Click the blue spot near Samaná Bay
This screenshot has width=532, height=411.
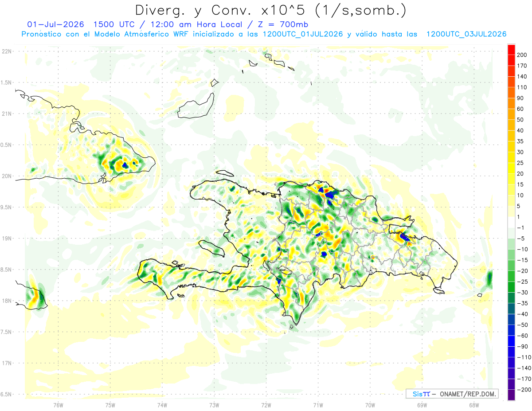pyautogui.click(x=404, y=237)
